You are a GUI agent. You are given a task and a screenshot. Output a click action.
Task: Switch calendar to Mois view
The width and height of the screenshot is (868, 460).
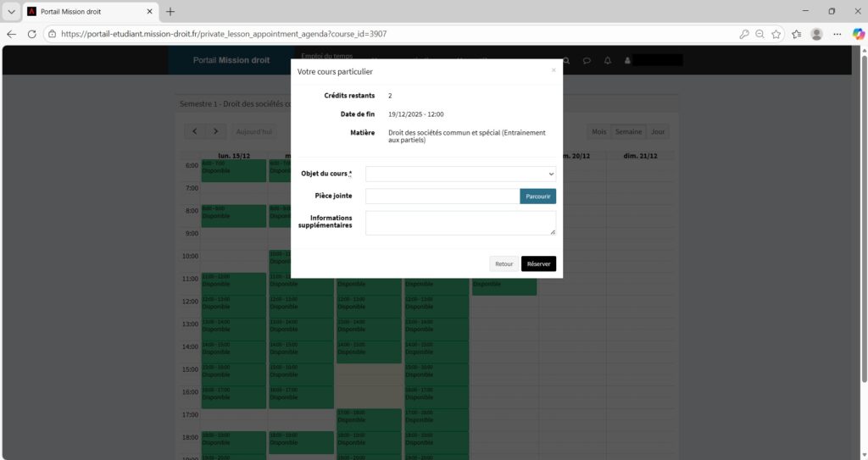pos(598,132)
